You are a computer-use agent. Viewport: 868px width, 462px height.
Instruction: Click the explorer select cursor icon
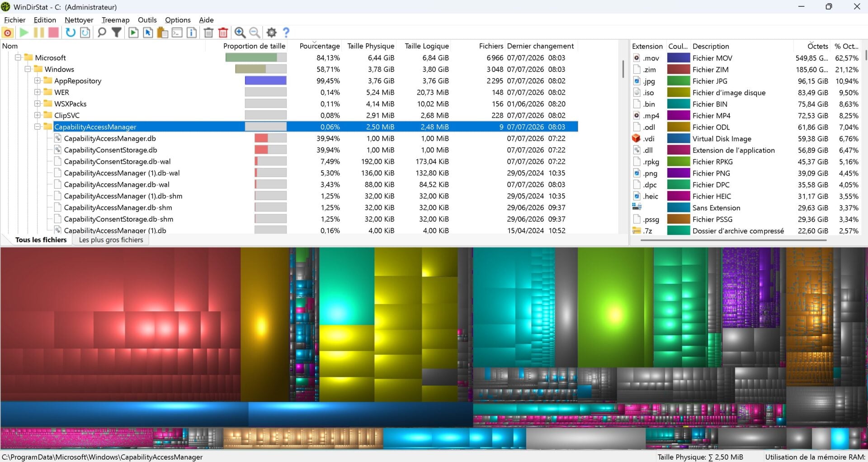148,33
